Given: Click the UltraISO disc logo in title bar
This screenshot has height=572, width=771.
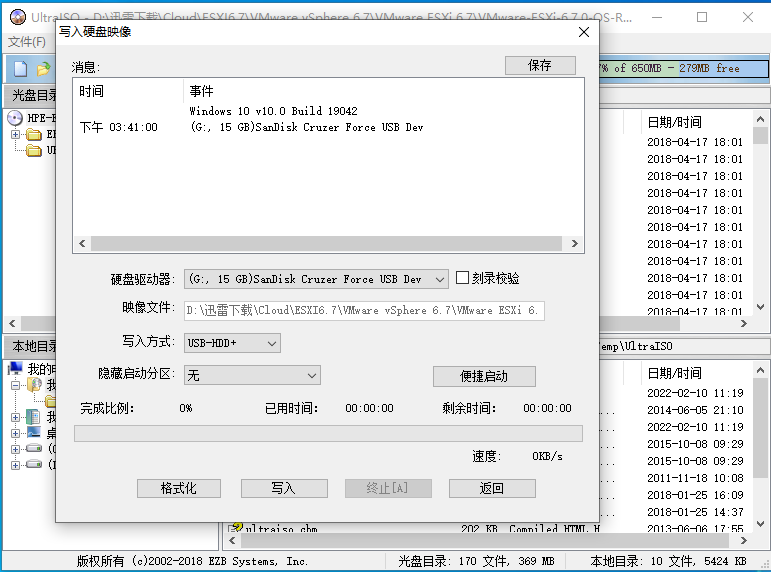Looking at the screenshot, I should pos(18,17).
